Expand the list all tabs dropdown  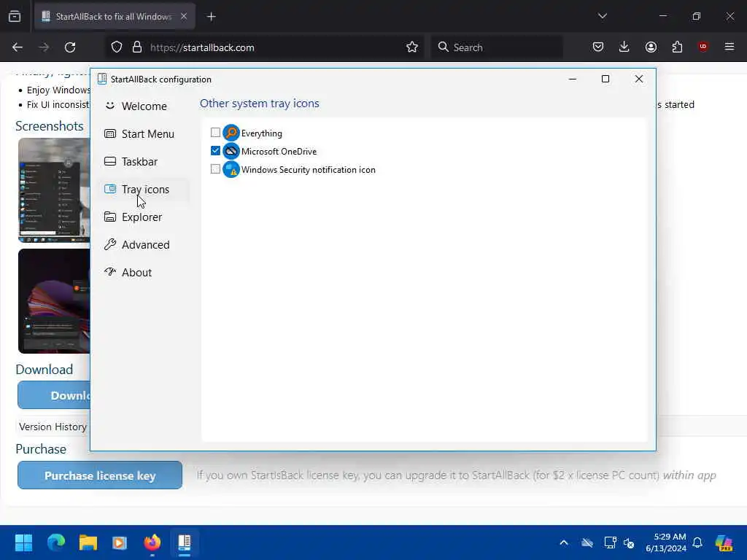pos(603,16)
